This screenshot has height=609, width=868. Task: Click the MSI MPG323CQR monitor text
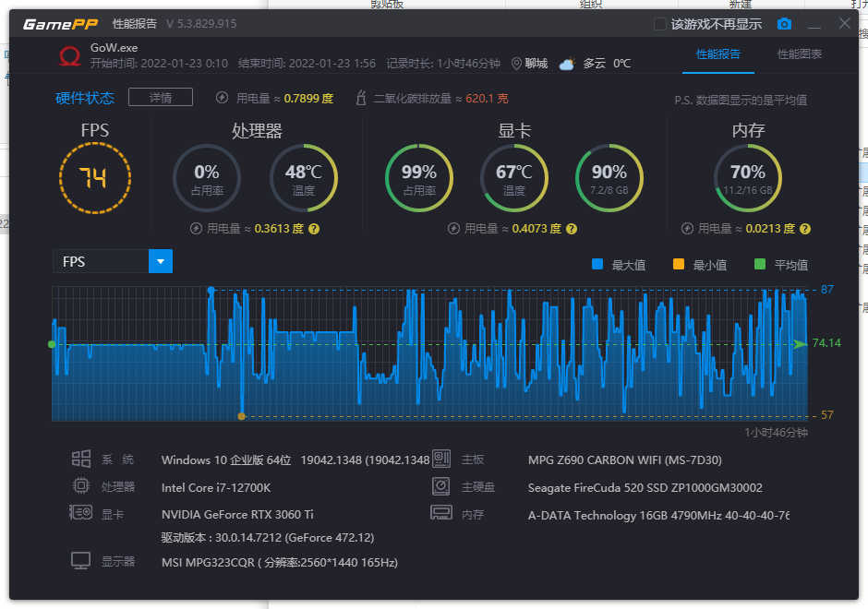(x=280, y=563)
